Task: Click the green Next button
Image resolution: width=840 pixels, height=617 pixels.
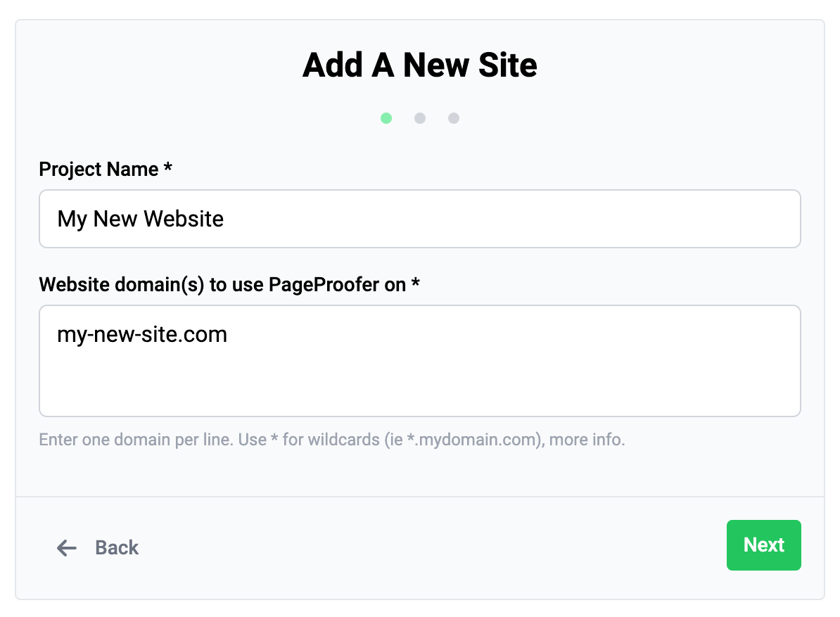Action: [763, 545]
